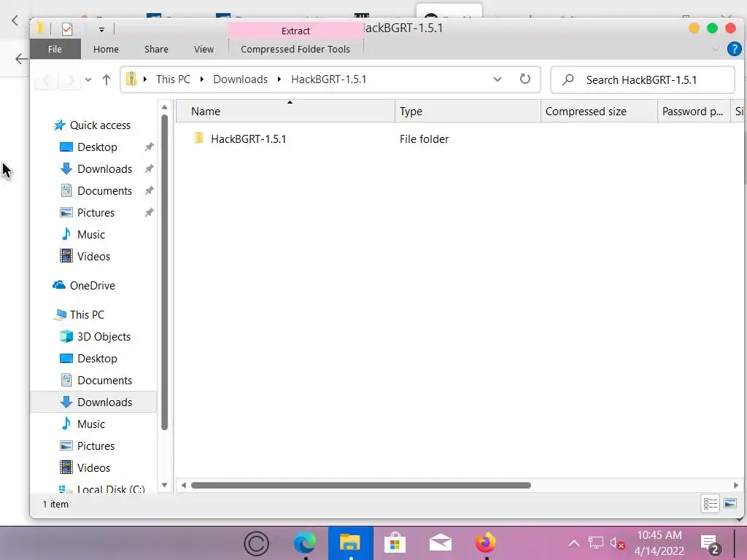The image size is (747, 560).
Task: Click the navigation pane scroll down arrow
Action: click(164, 485)
